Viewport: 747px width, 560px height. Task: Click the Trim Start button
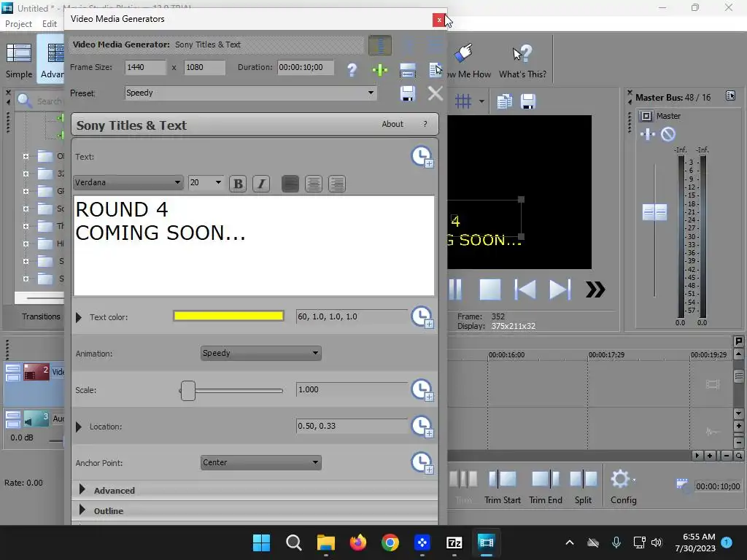pos(503,487)
